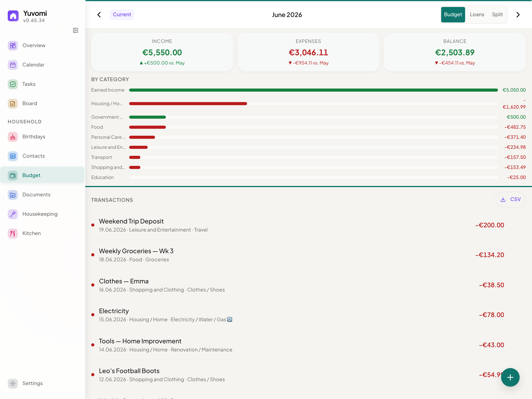Go to next month chevron
Viewport: 532px width, 399px height.
point(518,15)
